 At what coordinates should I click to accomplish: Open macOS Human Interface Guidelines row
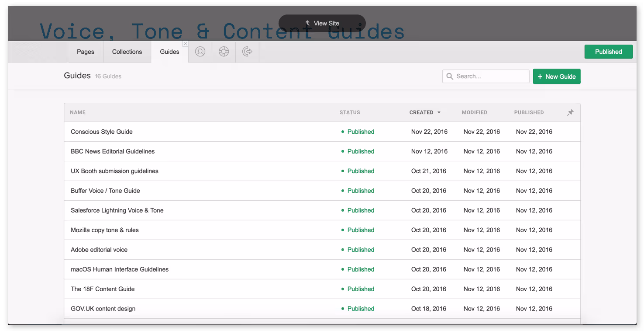[x=322, y=269]
